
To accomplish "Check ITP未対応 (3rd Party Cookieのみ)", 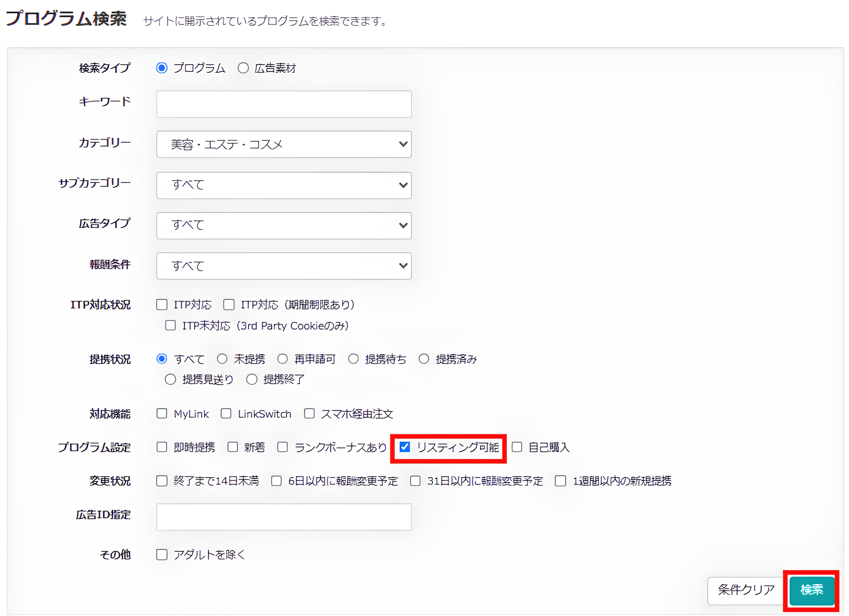I will click(x=171, y=325).
